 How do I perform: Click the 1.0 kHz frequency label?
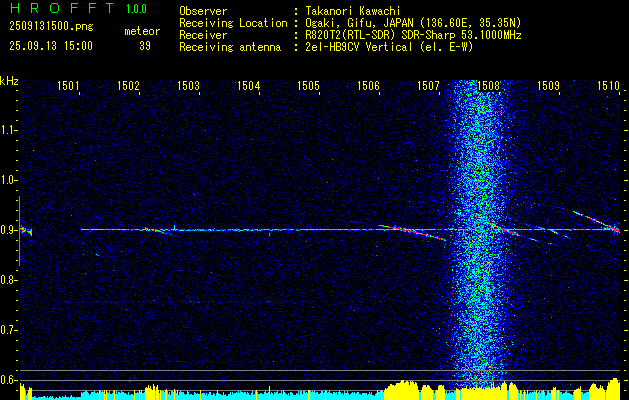click(x=7, y=180)
